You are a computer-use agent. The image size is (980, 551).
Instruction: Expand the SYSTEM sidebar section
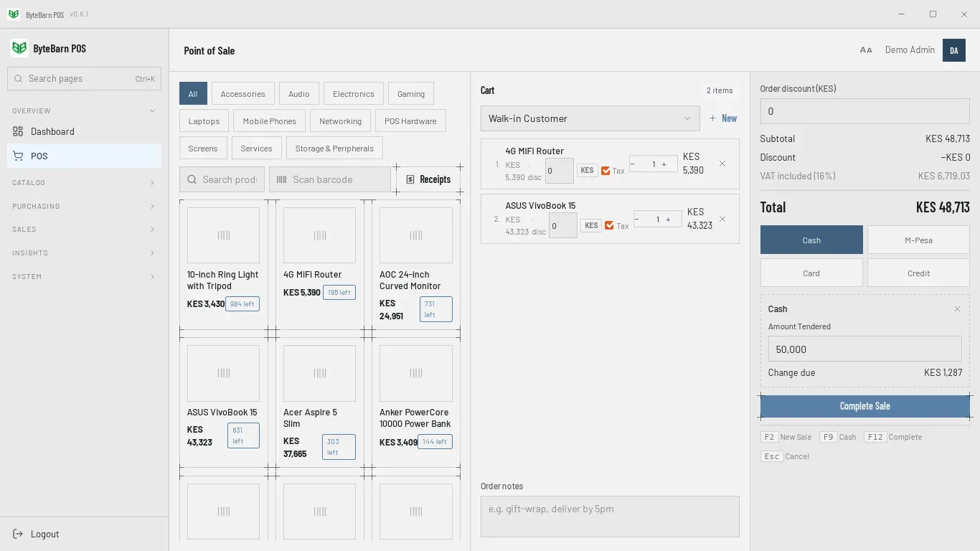[x=84, y=276]
